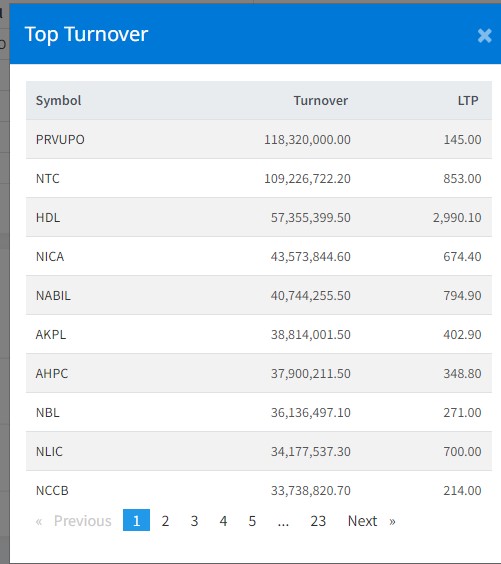Select the NLIC symbol row

[x=259, y=451]
